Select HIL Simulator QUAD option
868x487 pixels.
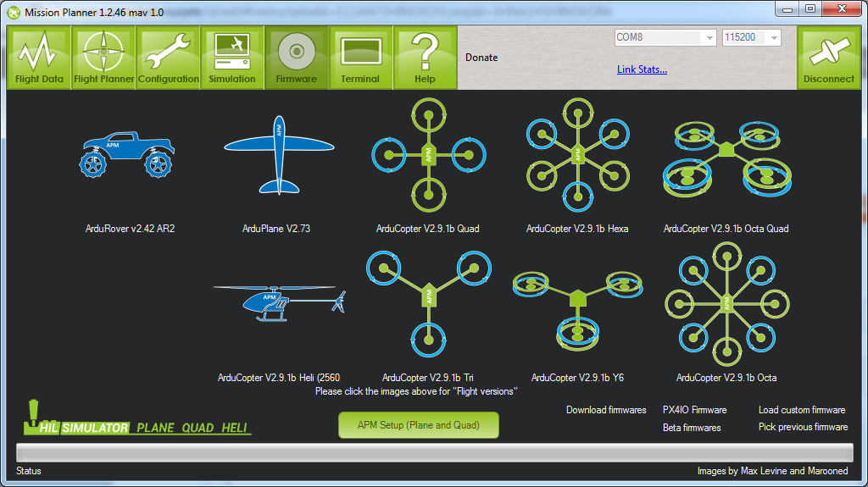click(198, 428)
